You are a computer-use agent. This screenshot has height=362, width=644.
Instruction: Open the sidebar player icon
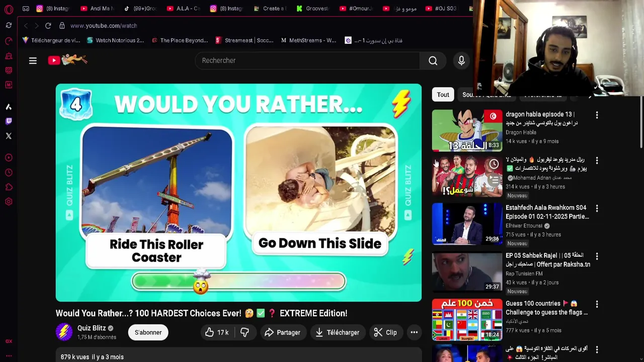click(x=9, y=158)
